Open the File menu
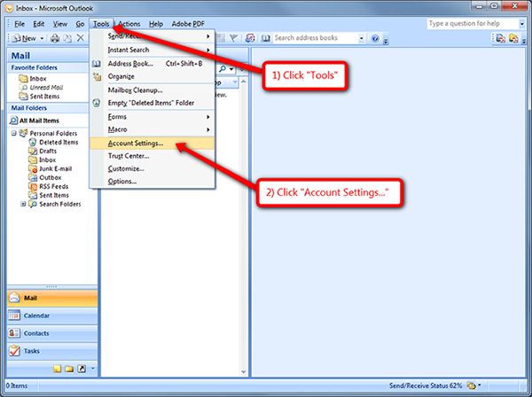The height and width of the screenshot is (397, 532). [x=20, y=24]
